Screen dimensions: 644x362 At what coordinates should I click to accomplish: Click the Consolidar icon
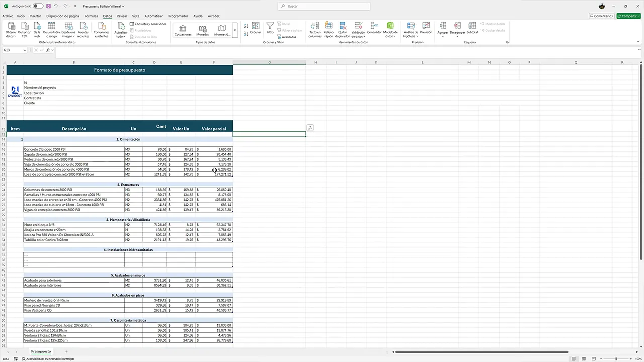point(374,28)
